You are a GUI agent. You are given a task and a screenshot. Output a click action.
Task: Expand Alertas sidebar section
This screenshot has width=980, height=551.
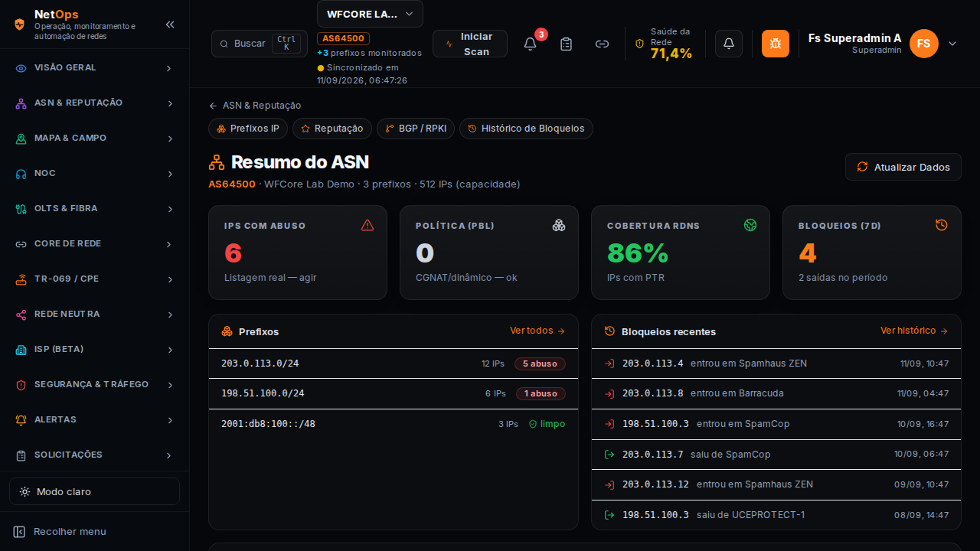[94, 420]
